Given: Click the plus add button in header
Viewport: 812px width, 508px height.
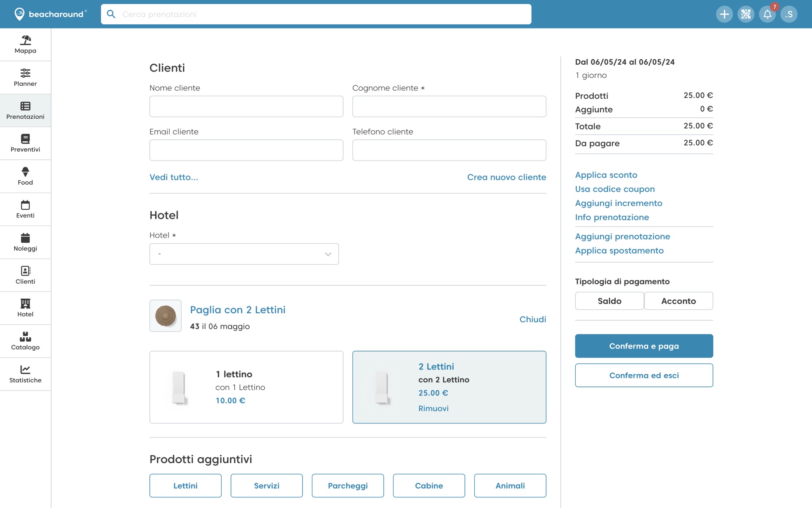Looking at the screenshot, I should coord(724,14).
